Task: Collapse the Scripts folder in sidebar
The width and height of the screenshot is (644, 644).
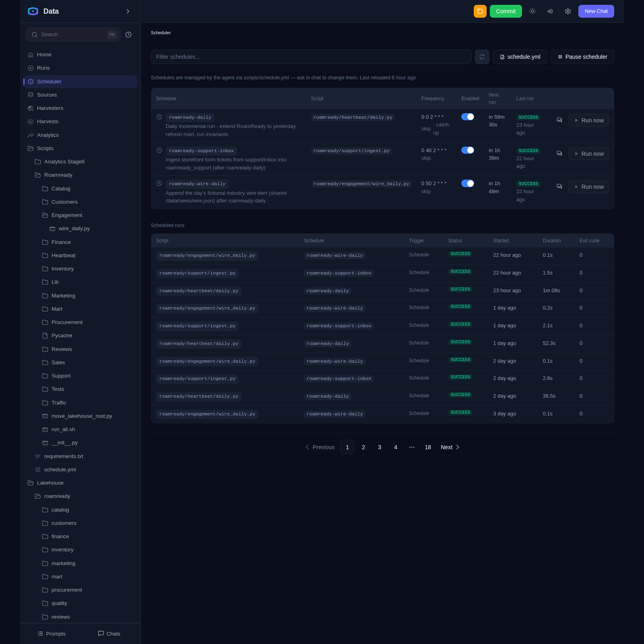Action: click(80, 149)
